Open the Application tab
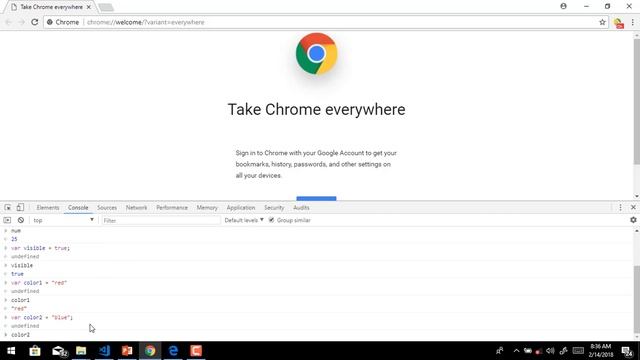This screenshot has height=360, width=640. pos(241,207)
